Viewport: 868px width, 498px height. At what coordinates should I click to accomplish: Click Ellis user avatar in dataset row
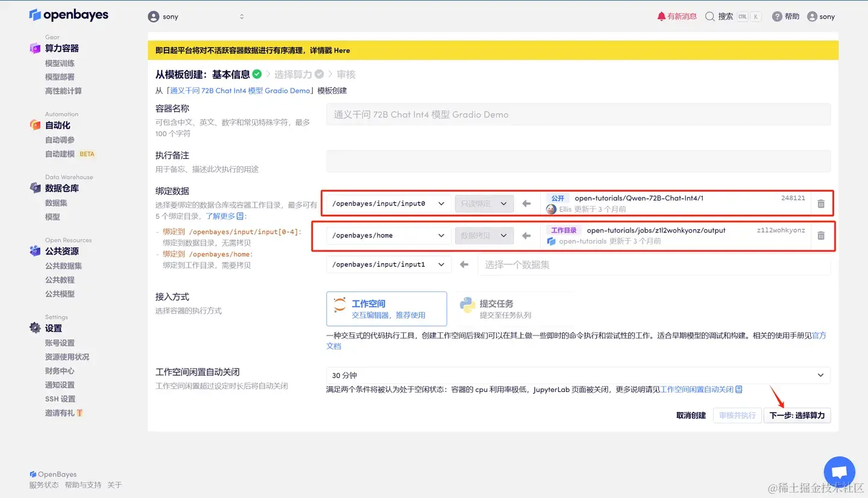(551, 209)
